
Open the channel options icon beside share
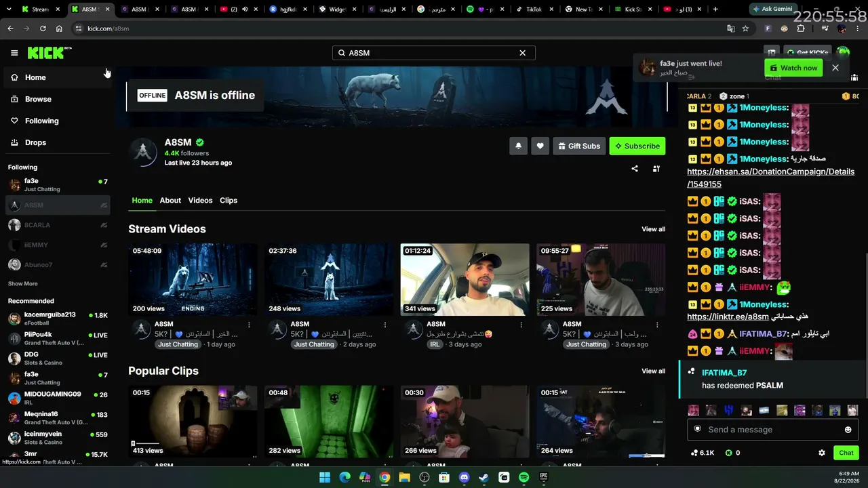(656, 169)
